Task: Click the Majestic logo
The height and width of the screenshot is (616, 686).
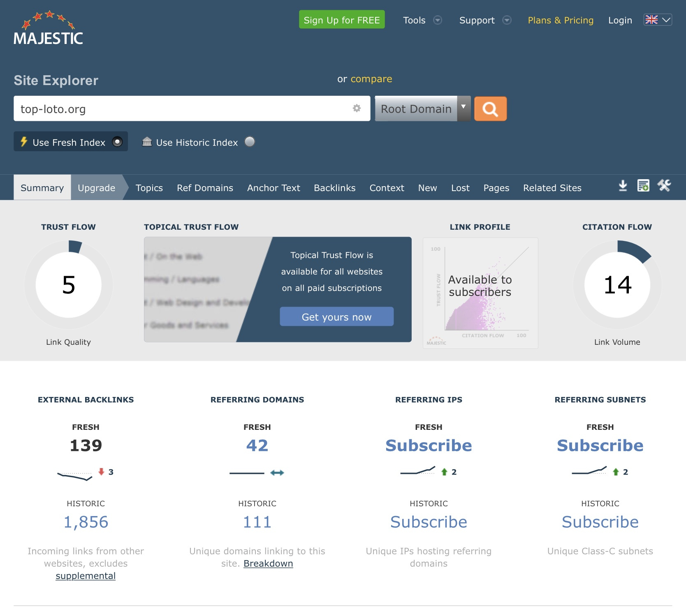Action: [x=48, y=28]
